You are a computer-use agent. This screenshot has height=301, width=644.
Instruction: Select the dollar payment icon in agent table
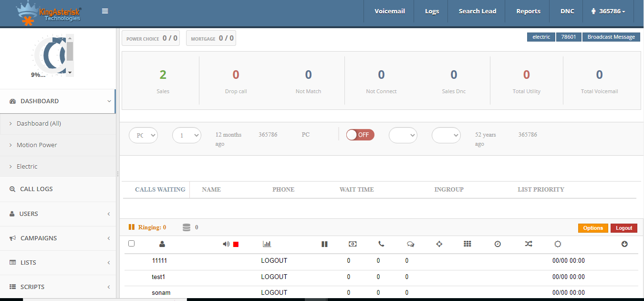point(353,244)
